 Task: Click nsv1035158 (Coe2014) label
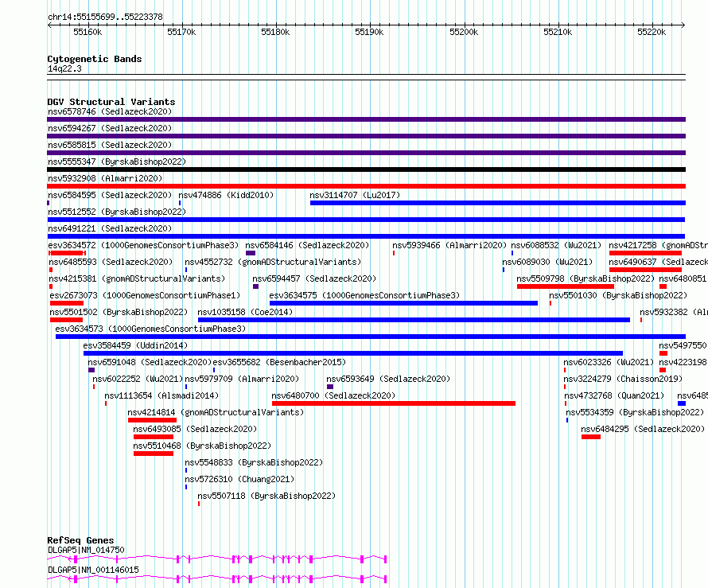[x=245, y=312]
